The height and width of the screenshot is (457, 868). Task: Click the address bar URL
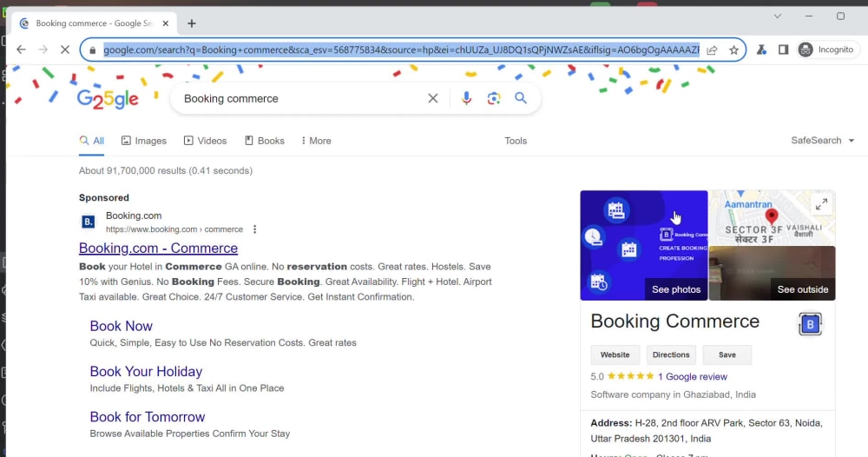[401, 50]
